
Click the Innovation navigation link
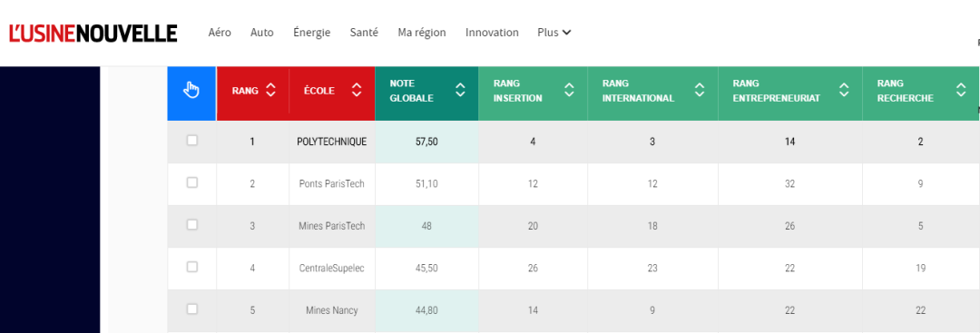(492, 33)
